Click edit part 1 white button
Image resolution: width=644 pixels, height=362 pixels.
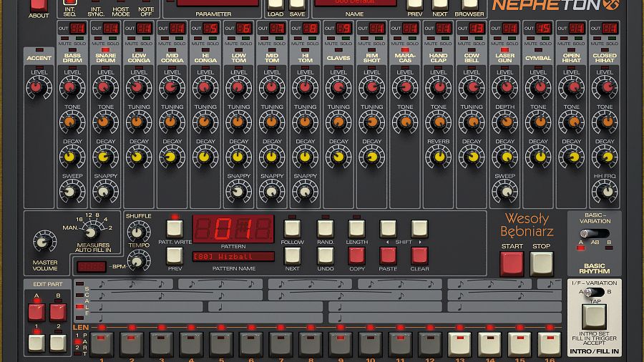(x=36, y=343)
